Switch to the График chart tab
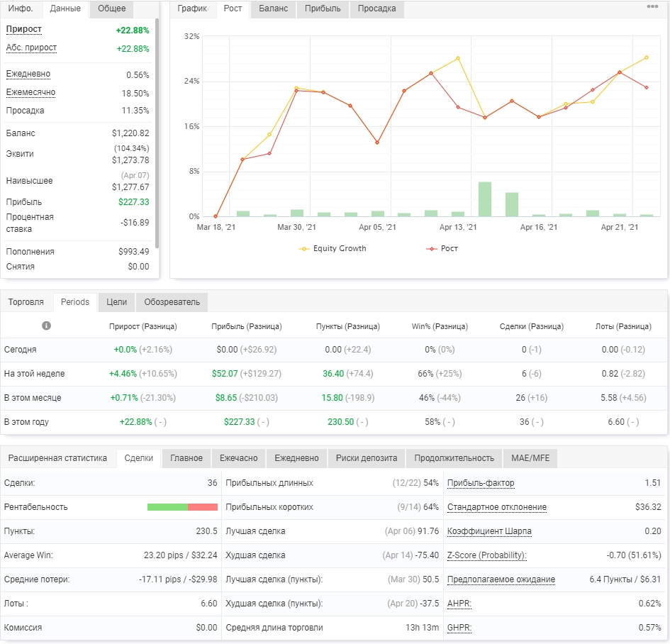Screen dimensions: 670x644 coord(192,9)
